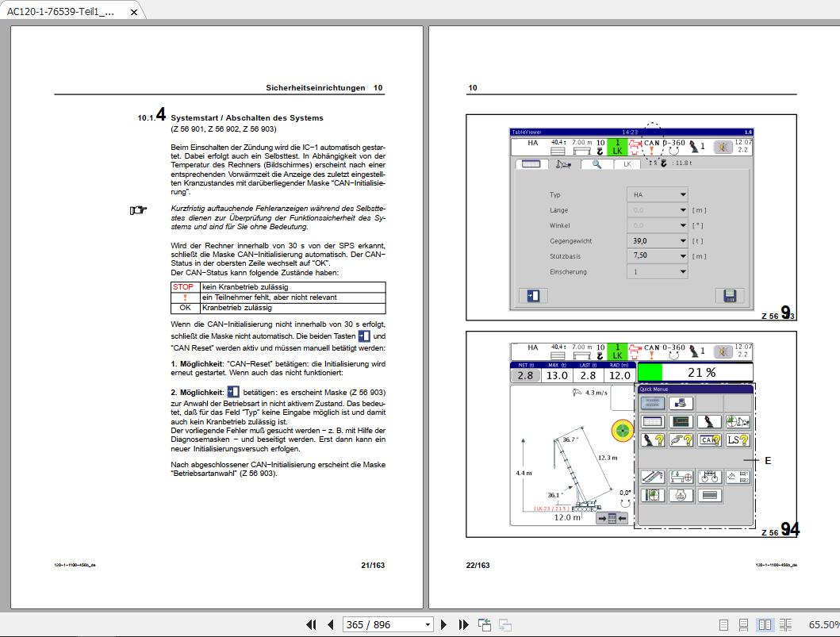840x637 pixels.
Task: Select the joystick icon in the Quick Menue panel
Action: tap(710, 421)
